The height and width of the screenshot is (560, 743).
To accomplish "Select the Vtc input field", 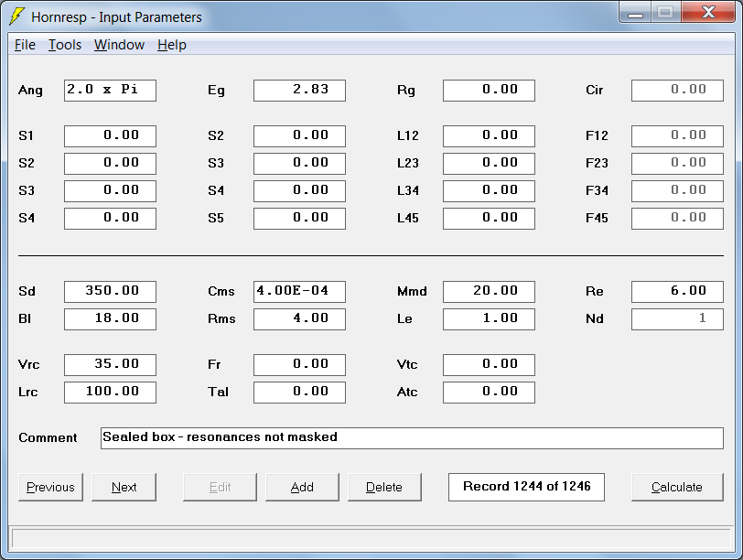I will pos(489,365).
